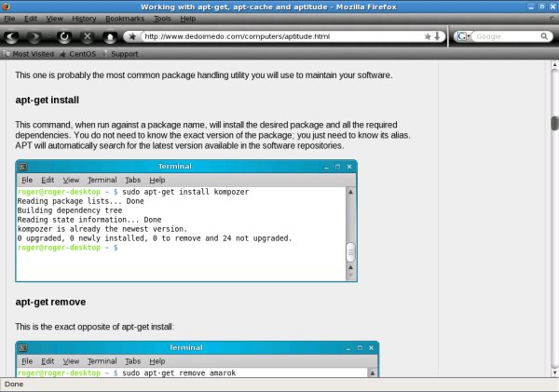Click first terminal image's title bar icon
Image resolution: width=559 pixels, height=392 pixels.
(22, 167)
